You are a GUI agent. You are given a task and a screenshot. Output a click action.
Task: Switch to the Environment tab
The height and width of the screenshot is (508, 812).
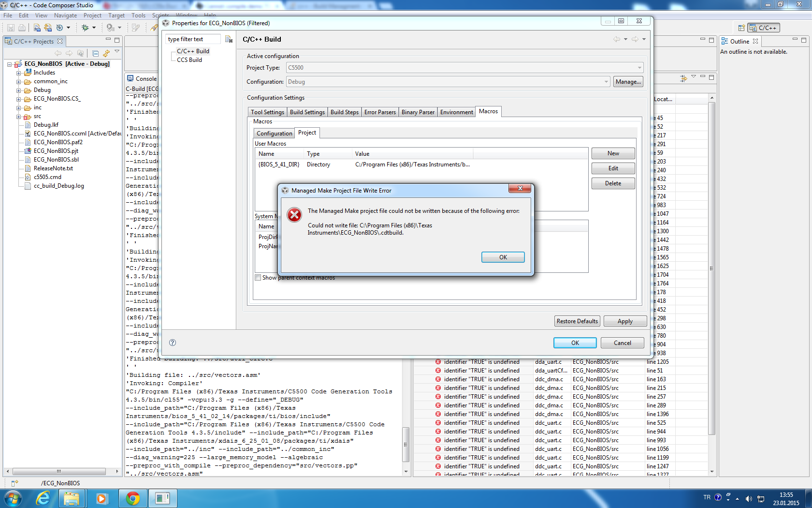[x=457, y=112]
